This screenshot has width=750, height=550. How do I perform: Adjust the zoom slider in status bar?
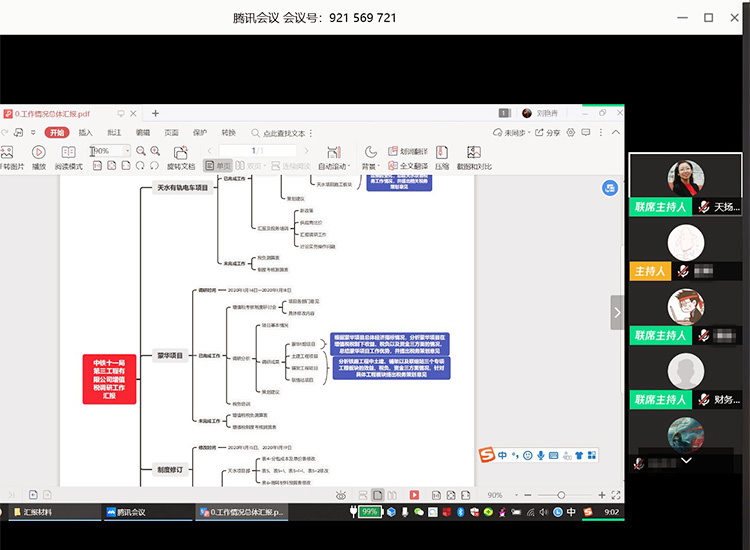[x=560, y=495]
